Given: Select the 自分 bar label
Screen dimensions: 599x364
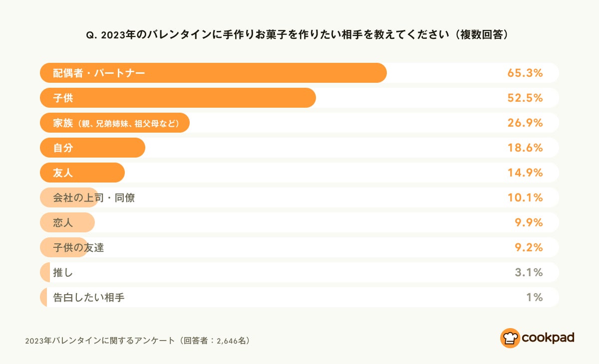Looking at the screenshot, I should point(63,148).
